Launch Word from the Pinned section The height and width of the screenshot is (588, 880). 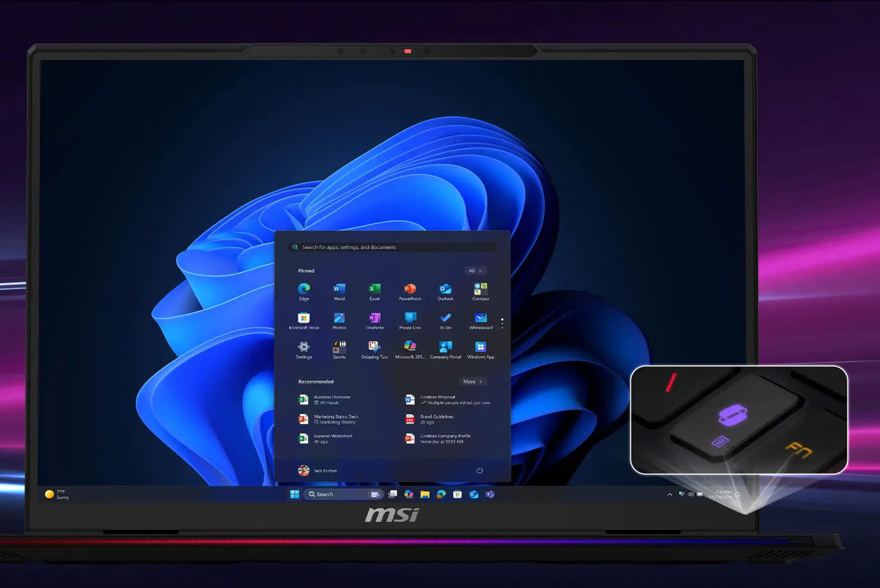[x=339, y=291]
